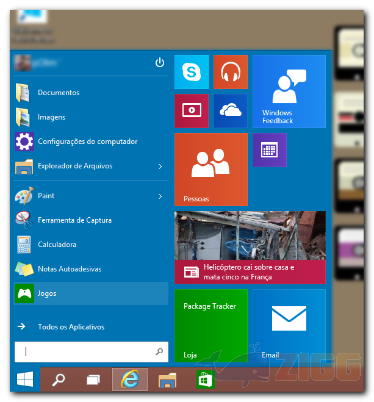The image size is (374, 402).
Task: Open the Email envelope tile
Action: [289, 326]
